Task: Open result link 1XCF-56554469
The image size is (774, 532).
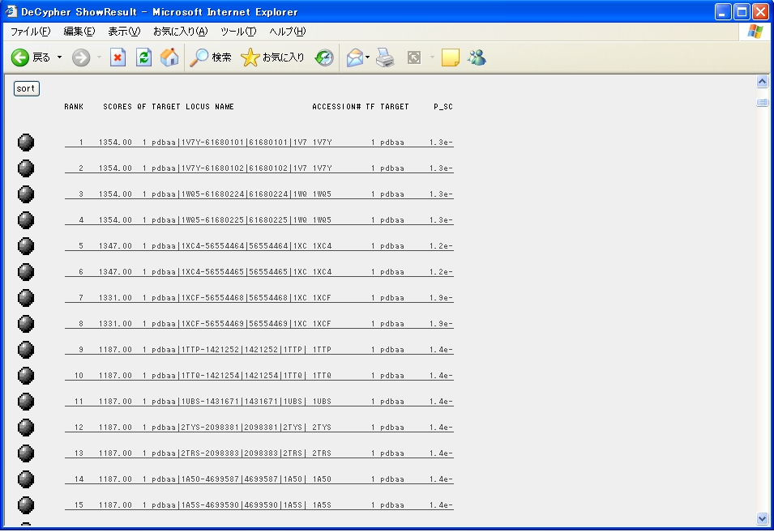Action: 259,323
